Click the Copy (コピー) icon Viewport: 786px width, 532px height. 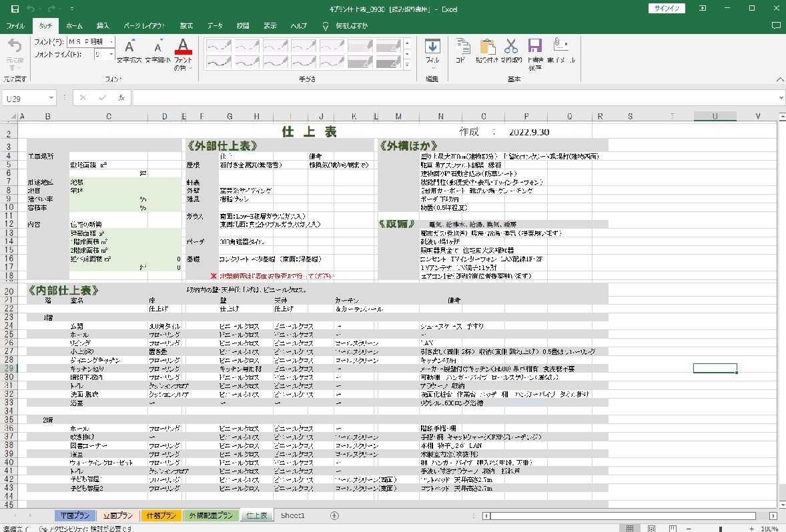click(x=462, y=47)
